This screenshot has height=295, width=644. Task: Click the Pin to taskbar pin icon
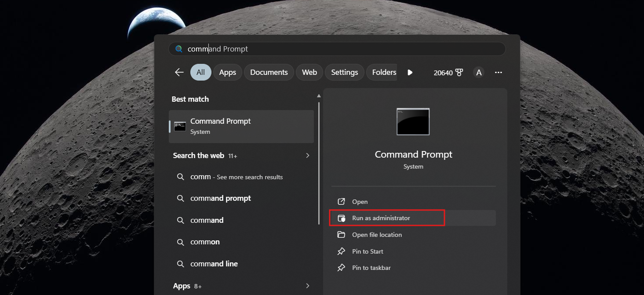pyautogui.click(x=341, y=268)
